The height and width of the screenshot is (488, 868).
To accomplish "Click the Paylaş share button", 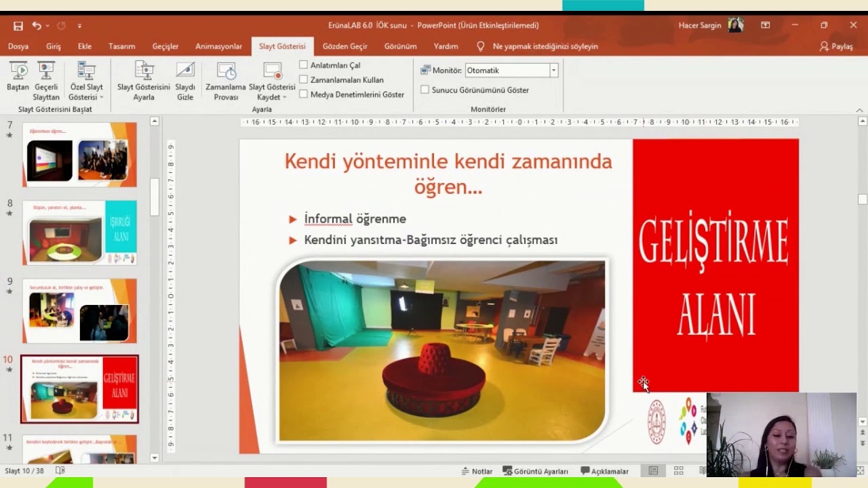I will (x=836, y=46).
